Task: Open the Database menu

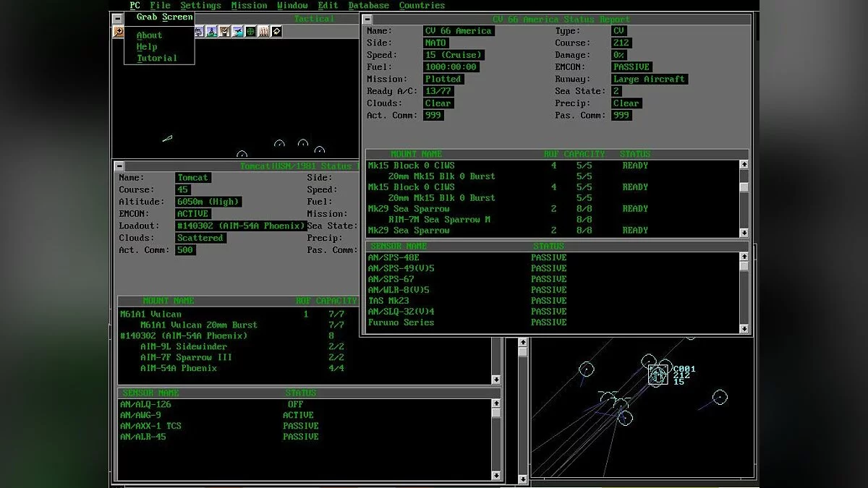Action: [x=368, y=5]
